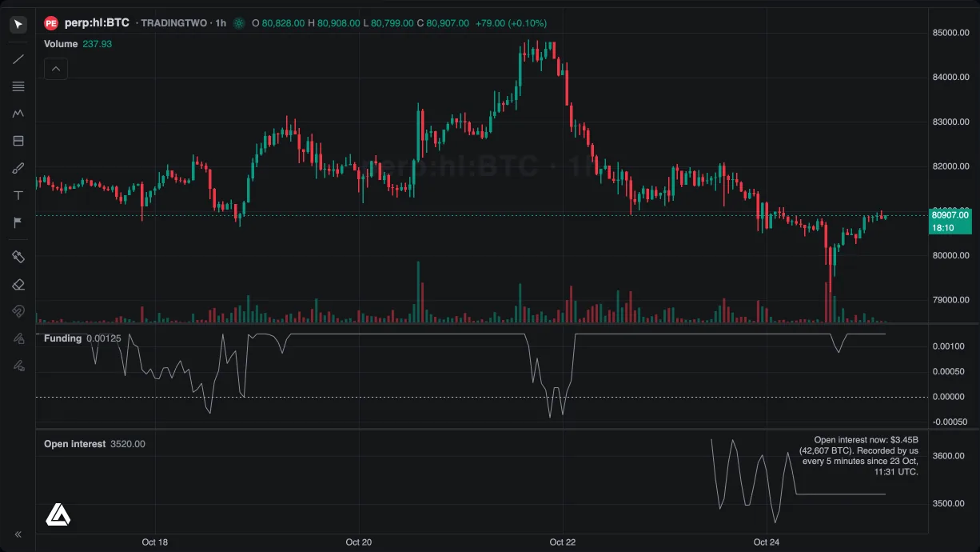Viewport: 980px width, 552px height.
Task: Click the 80000.00 price axis label
Action: click(x=950, y=256)
